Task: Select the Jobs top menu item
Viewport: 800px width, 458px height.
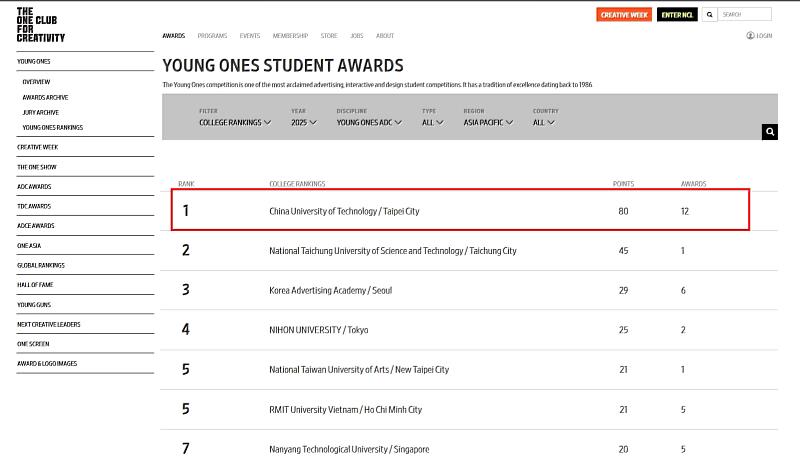Action: pos(357,36)
